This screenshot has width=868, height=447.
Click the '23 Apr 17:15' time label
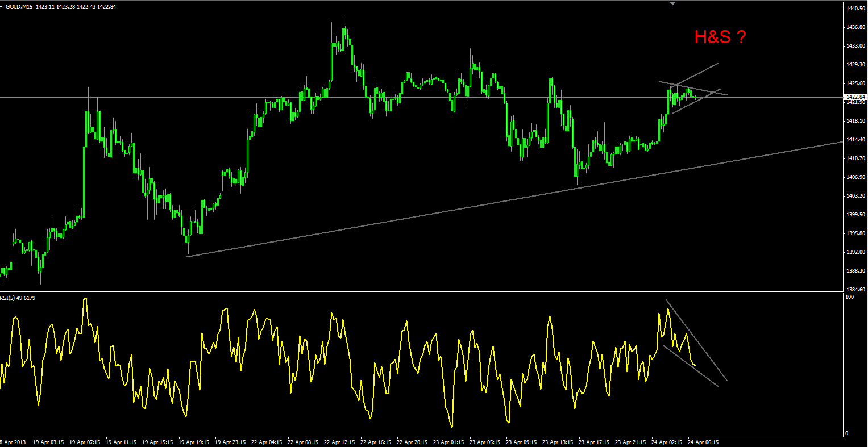(x=595, y=442)
